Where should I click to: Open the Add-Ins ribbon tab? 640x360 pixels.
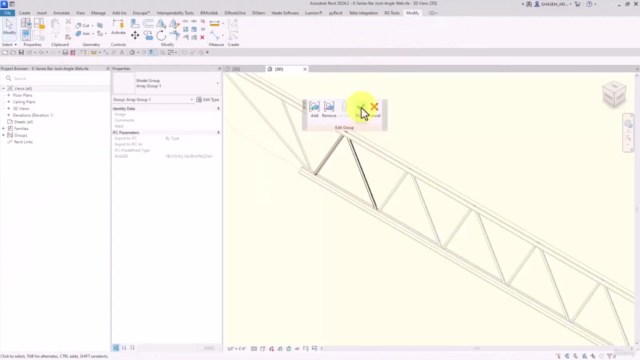pos(119,13)
